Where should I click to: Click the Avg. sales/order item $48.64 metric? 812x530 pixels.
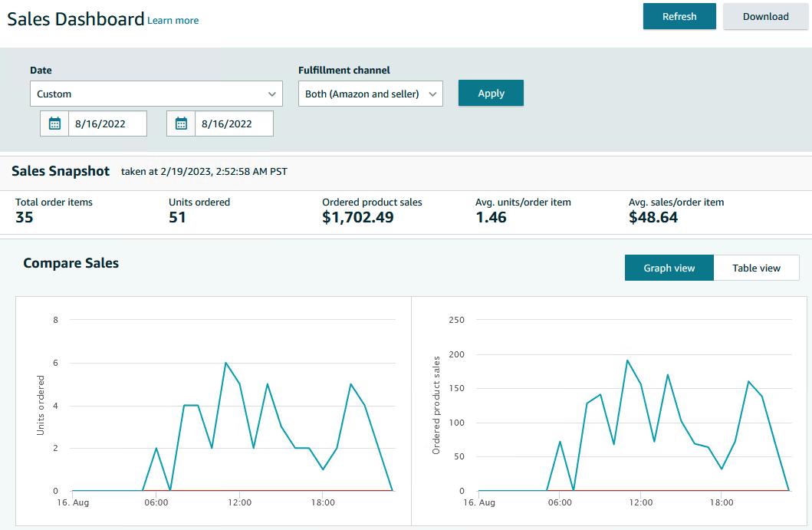pos(653,218)
